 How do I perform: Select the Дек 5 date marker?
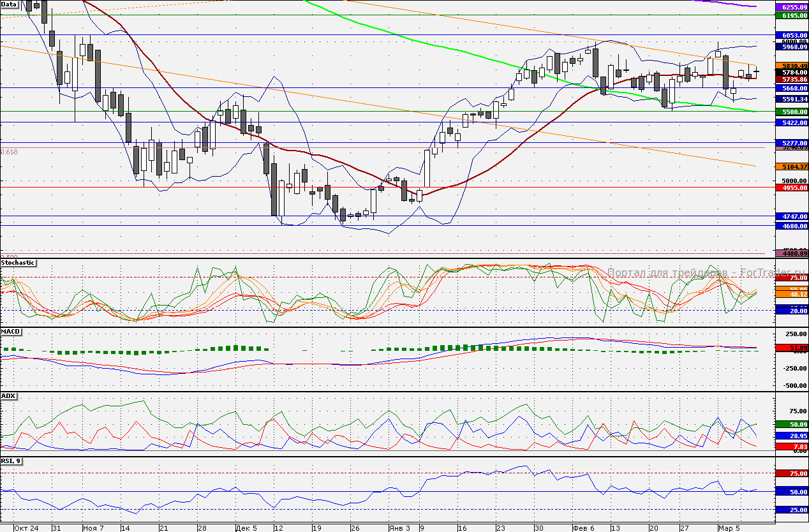click(246, 528)
